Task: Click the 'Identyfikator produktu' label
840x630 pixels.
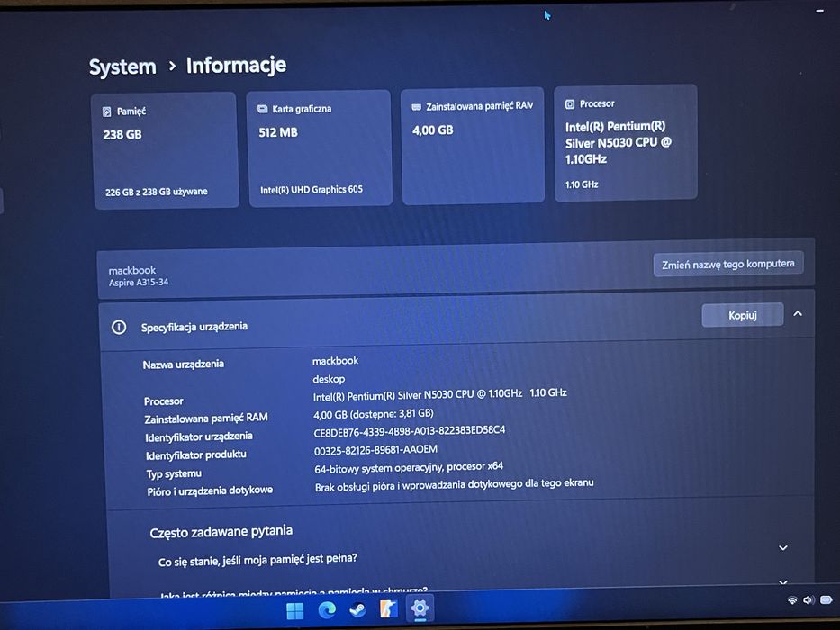Action: pos(196,454)
